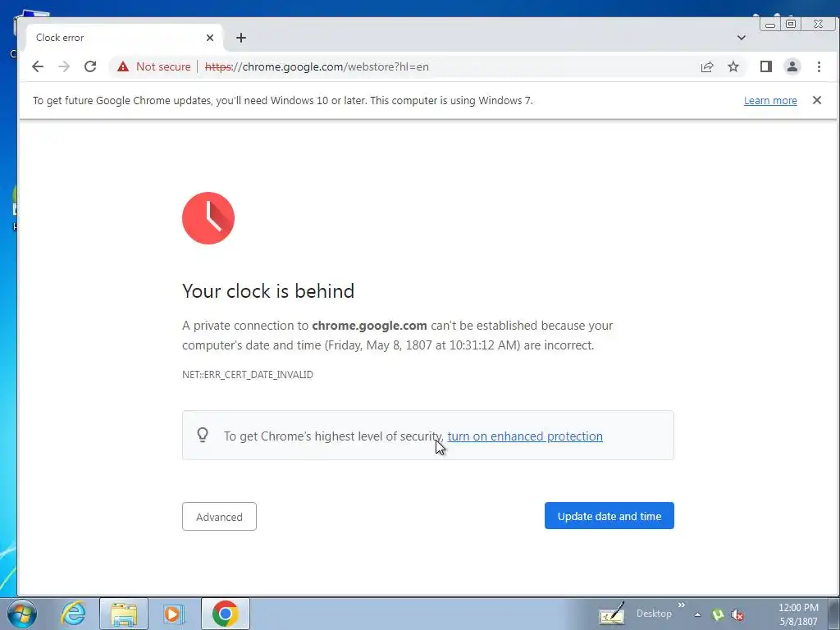Expand the tab search chevron

click(742, 38)
